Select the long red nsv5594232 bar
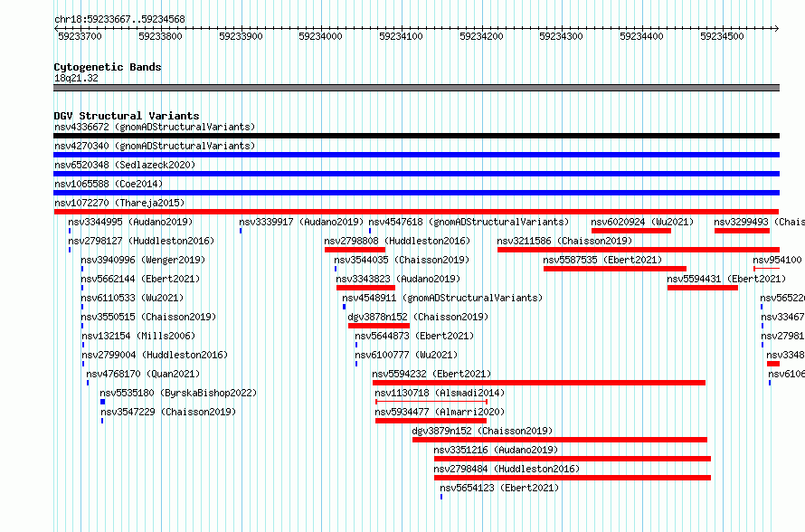The height and width of the screenshot is (532, 805). pos(539,383)
